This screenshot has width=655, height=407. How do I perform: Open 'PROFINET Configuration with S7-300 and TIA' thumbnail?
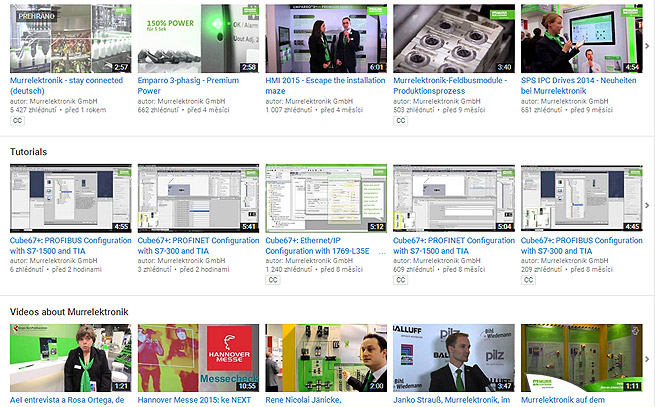198,198
